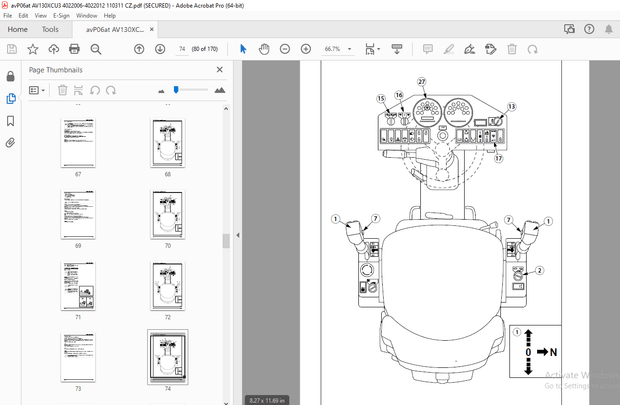Go to the previous page arrow

click(x=139, y=49)
